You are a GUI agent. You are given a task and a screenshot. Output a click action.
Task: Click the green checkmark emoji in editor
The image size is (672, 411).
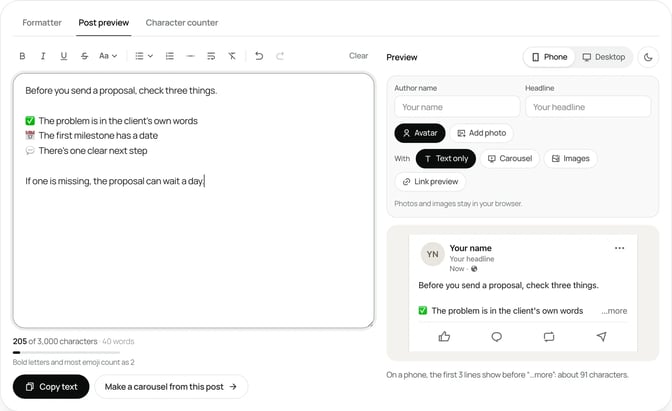pos(30,121)
